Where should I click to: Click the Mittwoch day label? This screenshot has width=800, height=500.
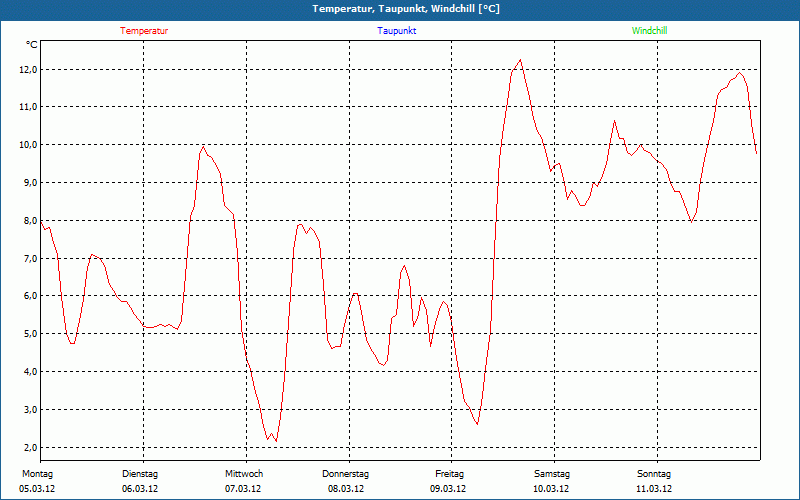[244, 474]
